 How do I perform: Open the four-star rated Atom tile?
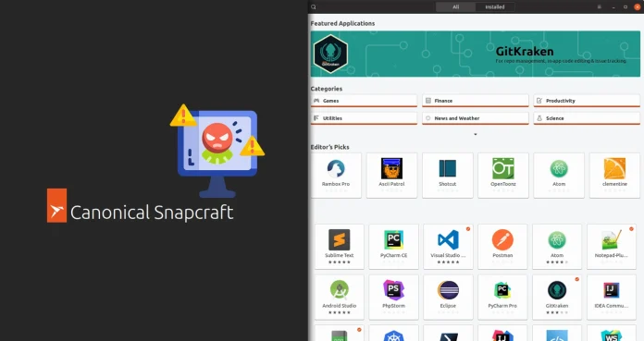click(557, 247)
